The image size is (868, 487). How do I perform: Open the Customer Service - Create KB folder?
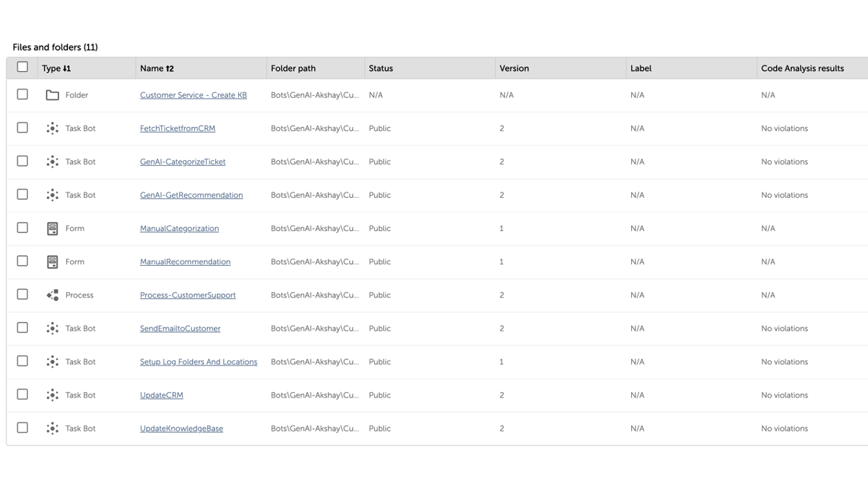(x=193, y=95)
